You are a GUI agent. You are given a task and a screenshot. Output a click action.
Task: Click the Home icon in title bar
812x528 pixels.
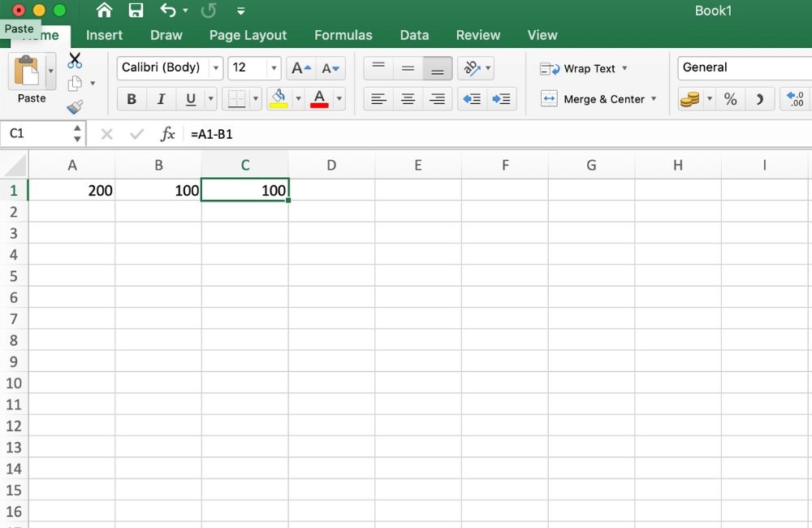click(x=104, y=11)
